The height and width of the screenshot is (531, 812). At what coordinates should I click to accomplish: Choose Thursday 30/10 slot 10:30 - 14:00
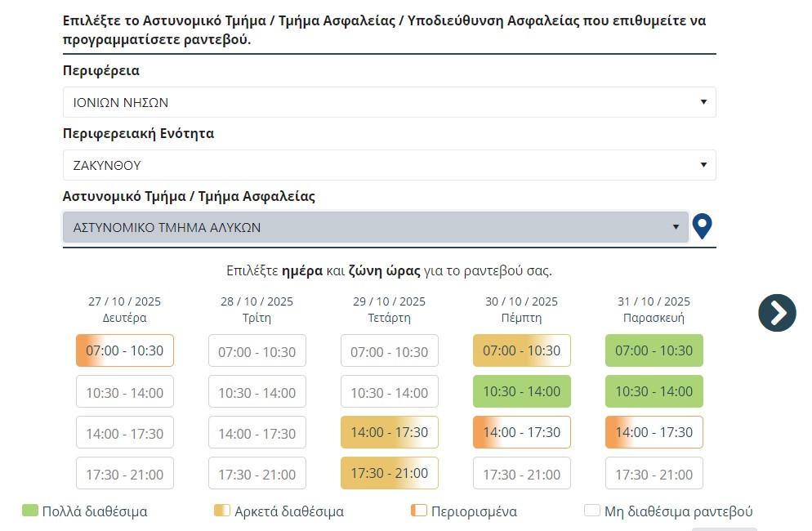point(522,391)
